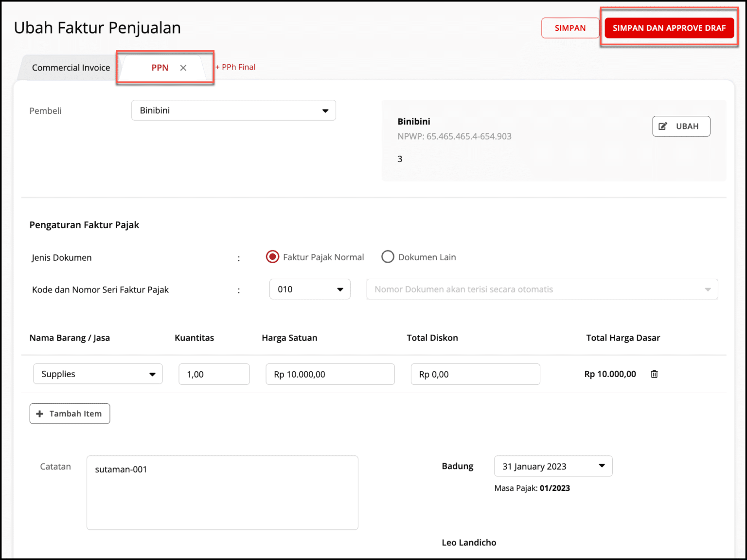Delete the Supplies line with trash icon

654,374
